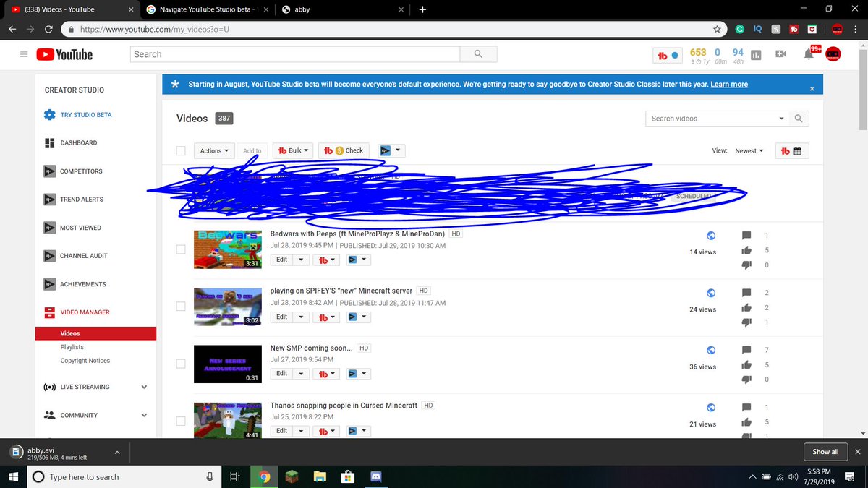Check the Bedwars with Peeps video checkbox
Screen dimensions: 868x488
181,249
